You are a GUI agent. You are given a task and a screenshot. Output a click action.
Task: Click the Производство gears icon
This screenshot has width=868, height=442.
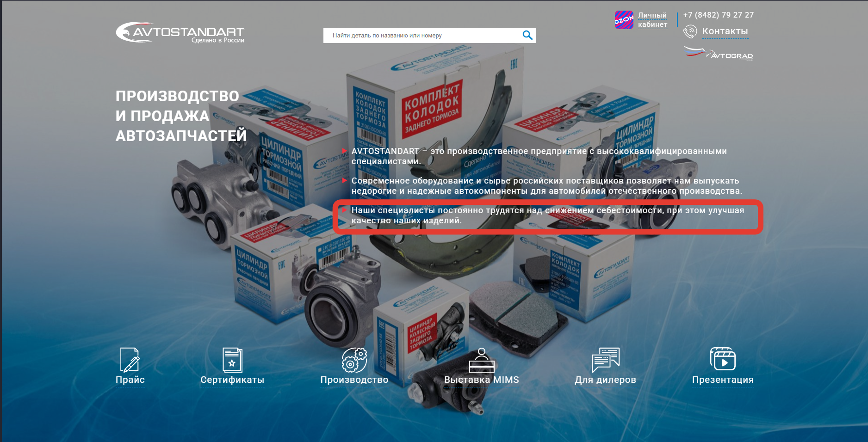click(x=354, y=360)
